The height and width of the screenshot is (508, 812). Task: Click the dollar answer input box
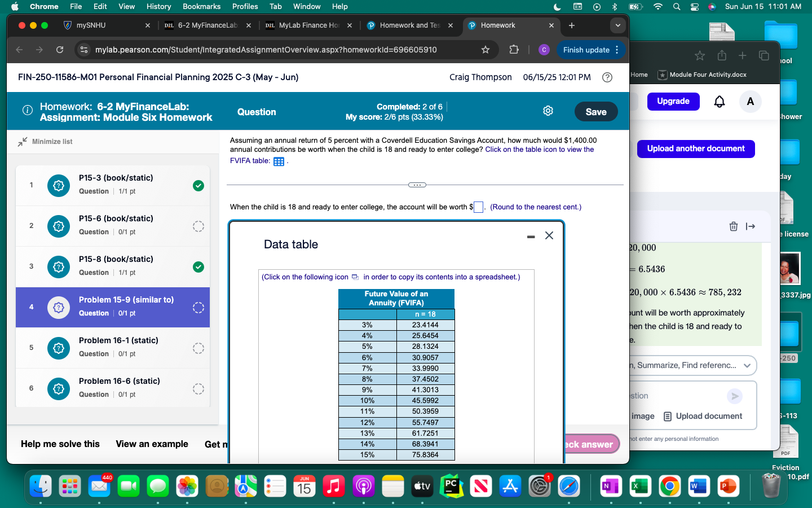478,207
